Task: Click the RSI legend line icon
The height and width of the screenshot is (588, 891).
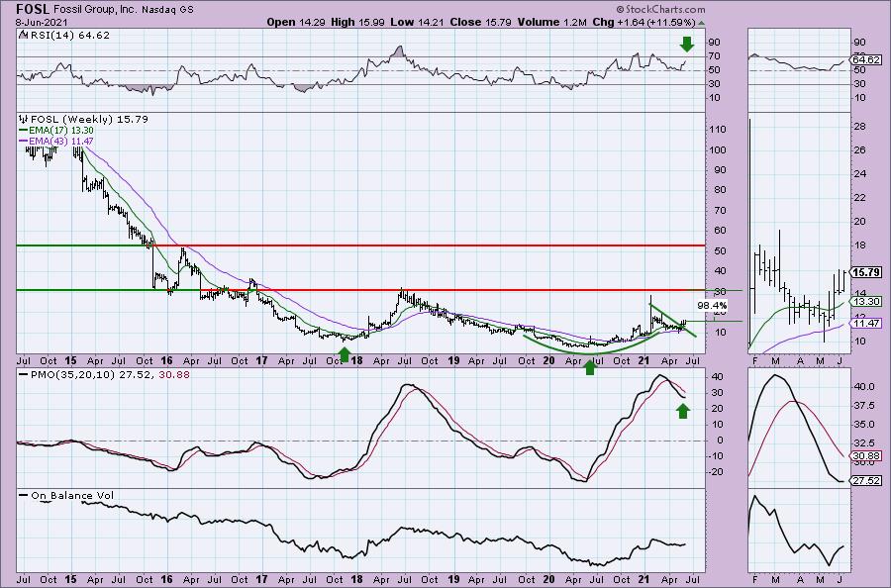Action: [x=23, y=35]
